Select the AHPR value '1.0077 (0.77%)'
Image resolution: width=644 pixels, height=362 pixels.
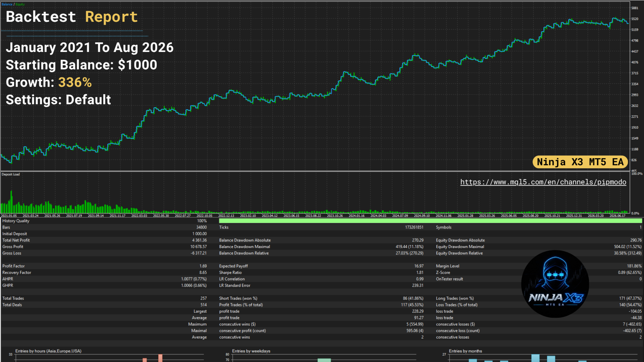[194, 279]
